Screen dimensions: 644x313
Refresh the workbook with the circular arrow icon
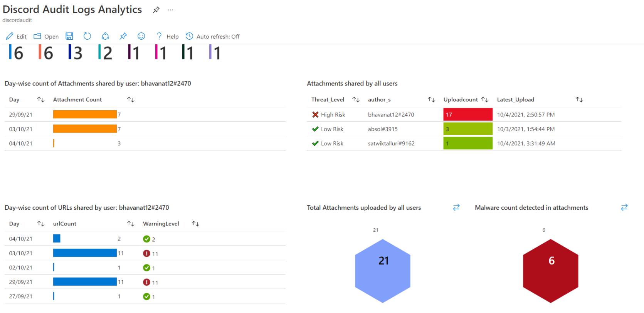click(x=87, y=36)
